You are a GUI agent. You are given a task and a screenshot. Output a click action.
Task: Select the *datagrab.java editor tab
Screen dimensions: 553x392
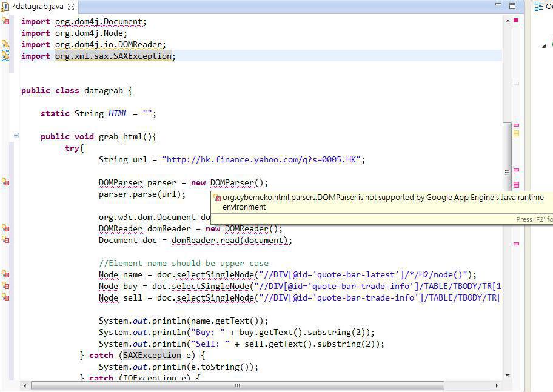coord(38,7)
